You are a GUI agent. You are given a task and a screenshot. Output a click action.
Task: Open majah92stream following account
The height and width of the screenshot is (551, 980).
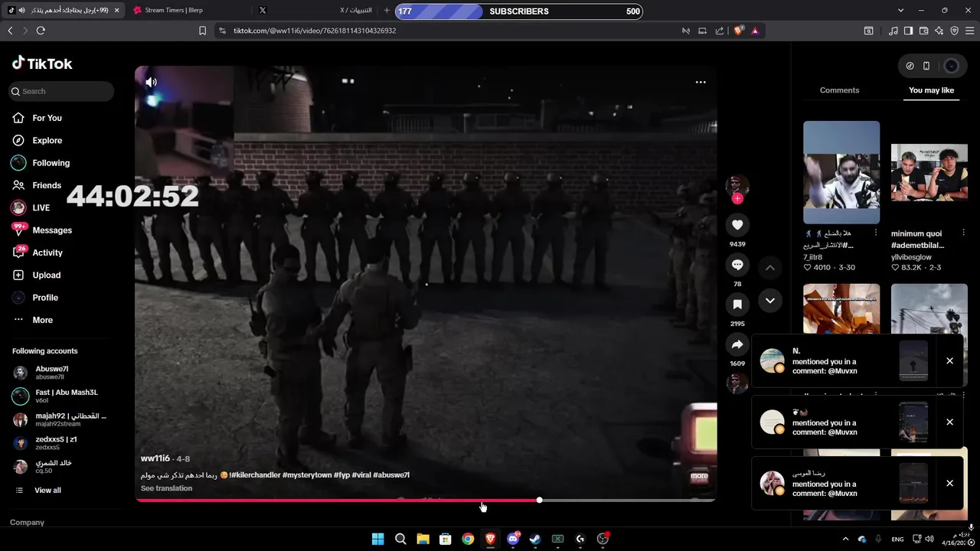click(x=60, y=419)
